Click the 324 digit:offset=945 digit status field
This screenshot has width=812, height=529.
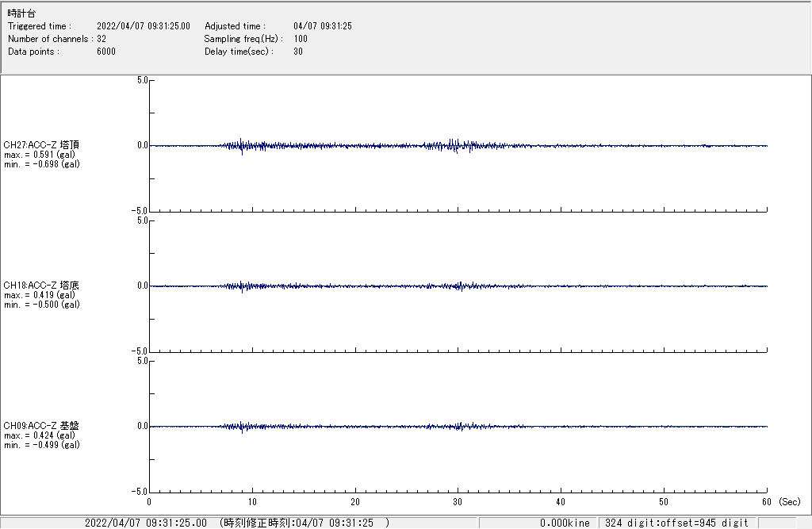(676, 523)
